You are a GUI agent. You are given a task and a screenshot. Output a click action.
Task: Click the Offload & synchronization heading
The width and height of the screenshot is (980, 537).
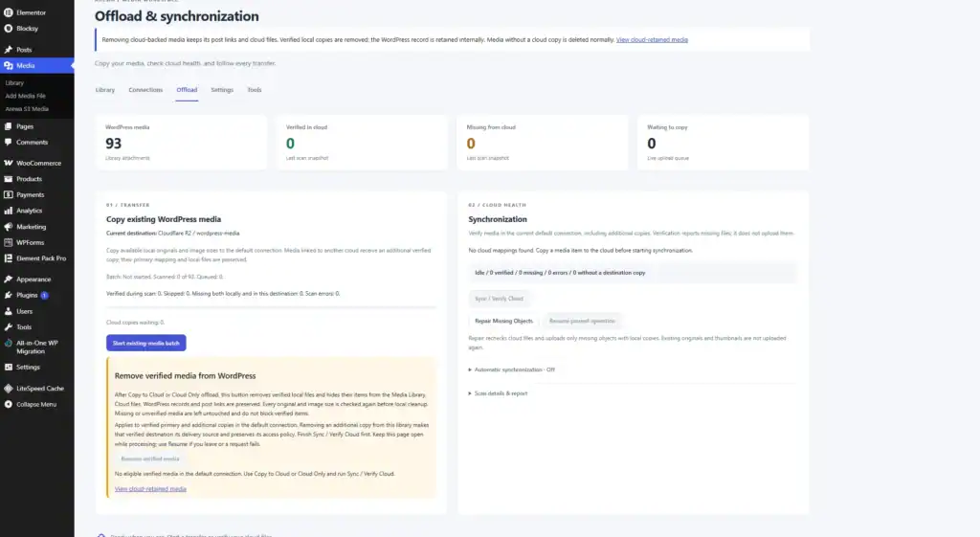click(x=177, y=16)
